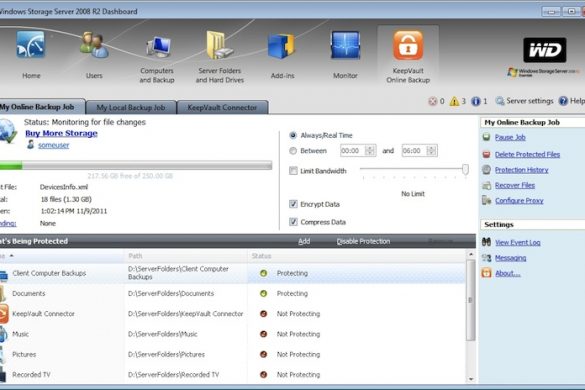Toggle the Encrypt Data checkbox
The image size is (585, 390).
click(x=293, y=204)
